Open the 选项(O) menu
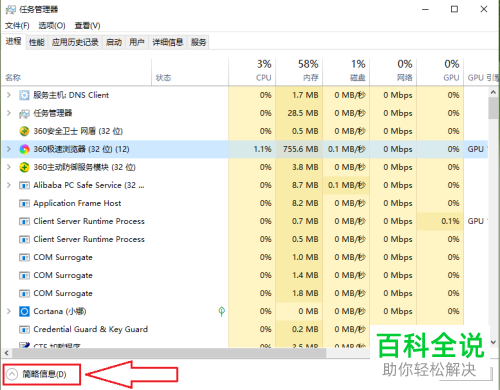Viewport: 500px width, 390px height. (52, 26)
